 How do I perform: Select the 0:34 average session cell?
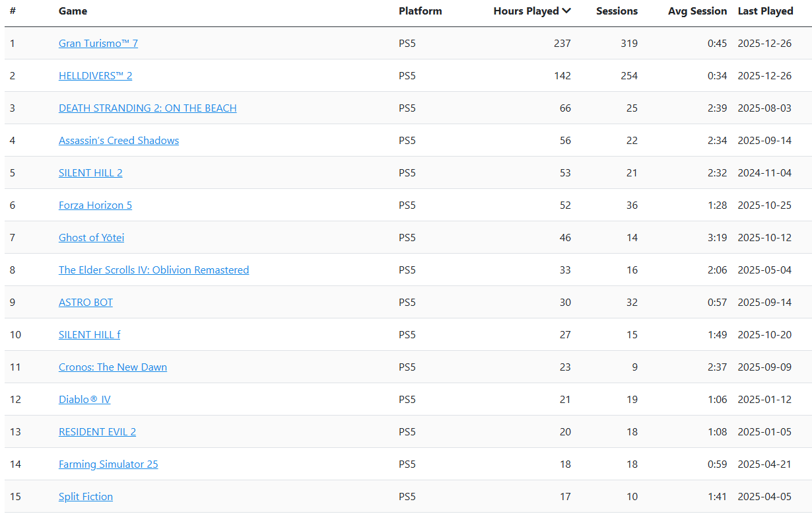[717, 76]
